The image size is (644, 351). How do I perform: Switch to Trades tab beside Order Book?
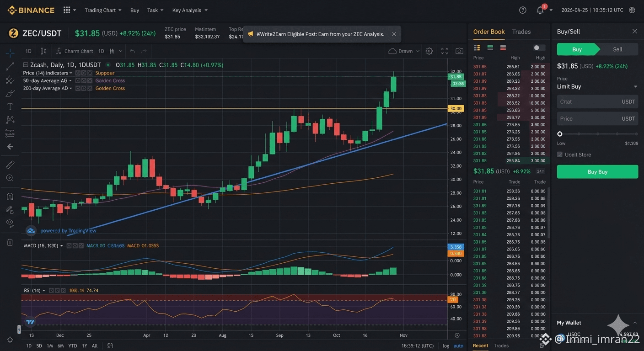click(x=521, y=32)
